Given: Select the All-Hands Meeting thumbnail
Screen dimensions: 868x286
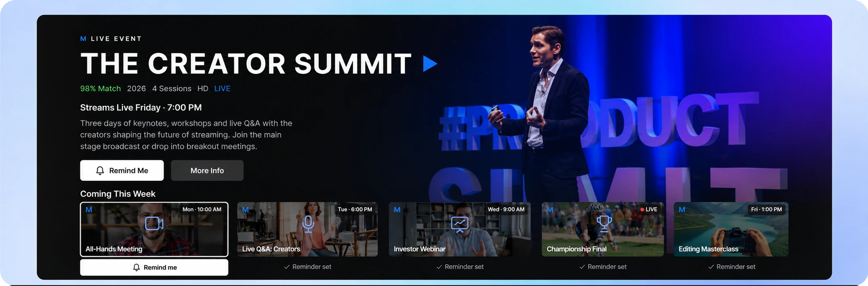Looking at the screenshot, I should coord(154,229).
